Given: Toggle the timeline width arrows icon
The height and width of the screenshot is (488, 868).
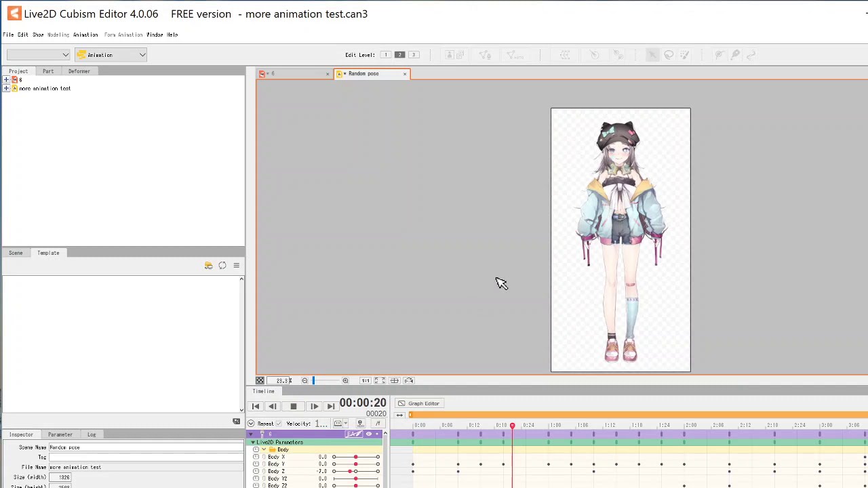Looking at the screenshot, I should 399,415.
